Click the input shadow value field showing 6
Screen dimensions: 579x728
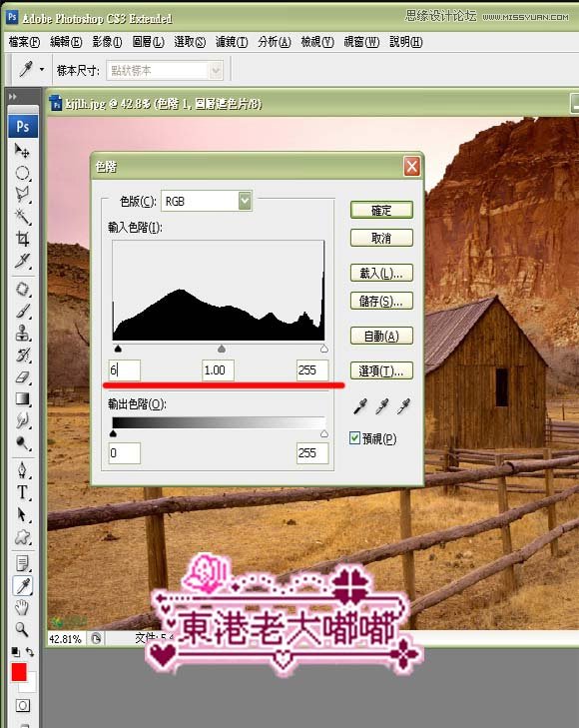[125, 370]
